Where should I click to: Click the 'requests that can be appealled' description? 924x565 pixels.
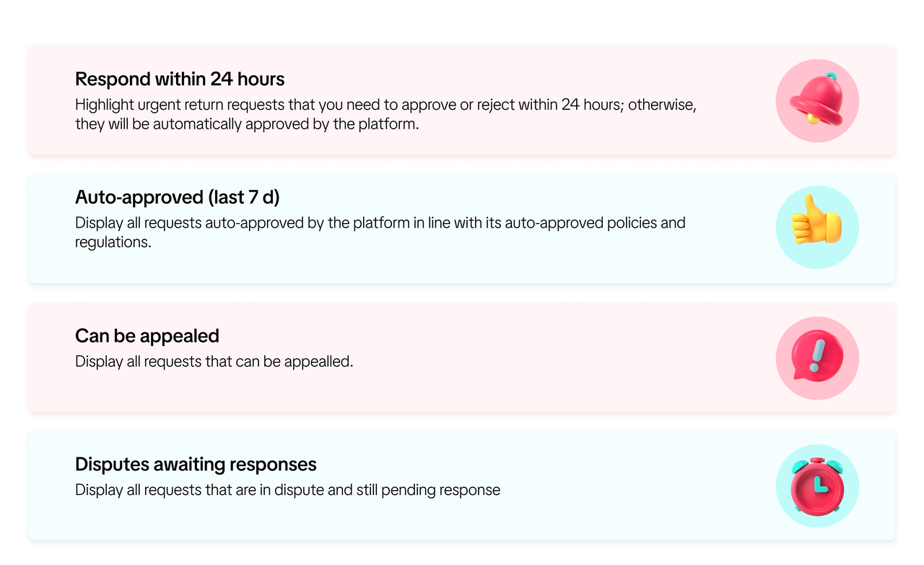coord(214,361)
